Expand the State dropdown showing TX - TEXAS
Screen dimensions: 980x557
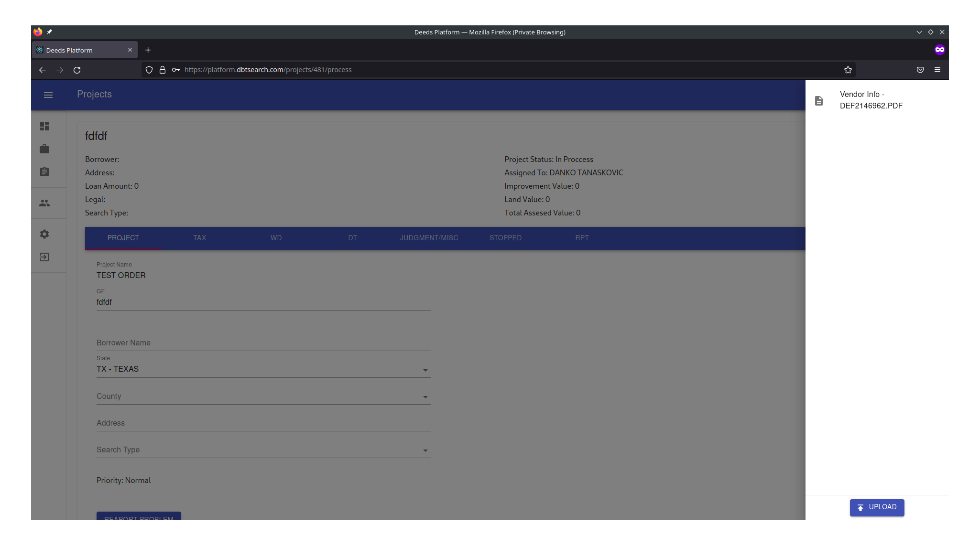click(263, 369)
